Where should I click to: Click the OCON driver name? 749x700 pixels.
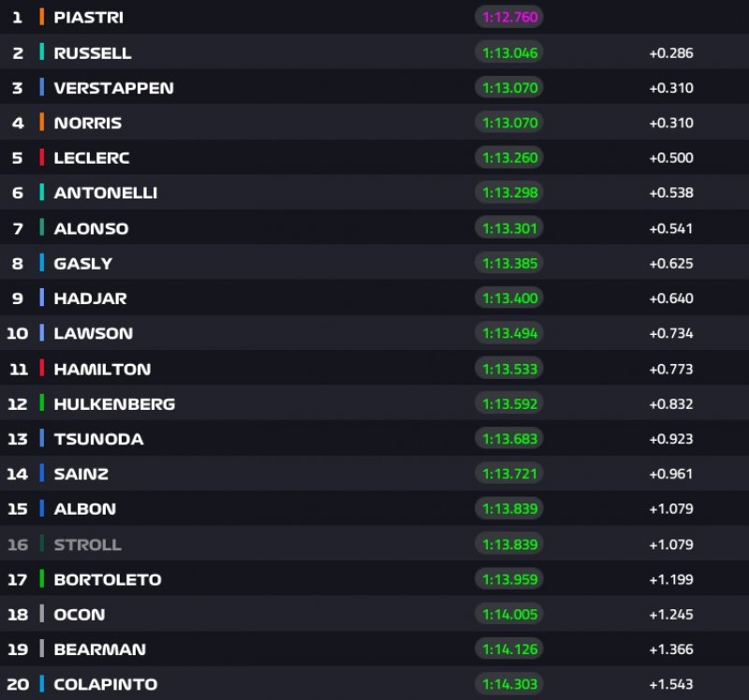point(79,614)
